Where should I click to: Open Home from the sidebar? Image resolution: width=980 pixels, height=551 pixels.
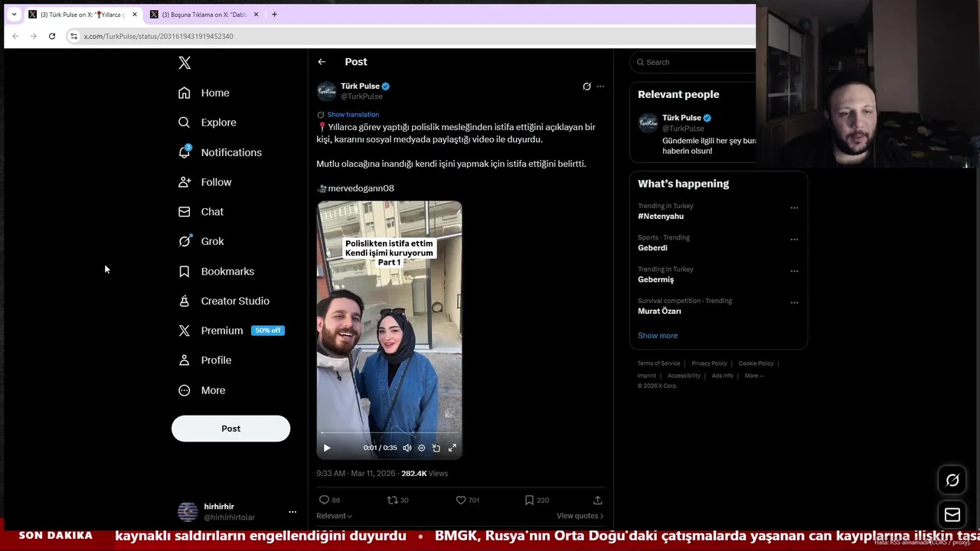point(204,93)
